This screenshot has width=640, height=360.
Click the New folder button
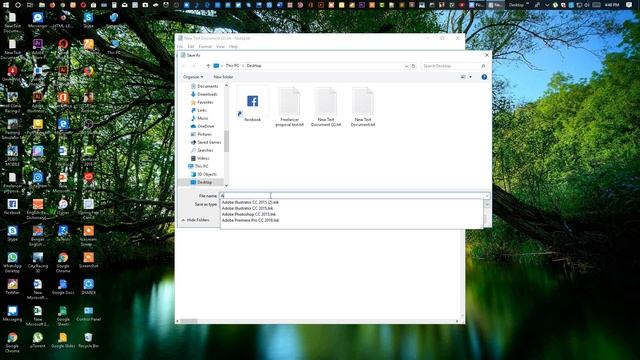click(x=223, y=77)
